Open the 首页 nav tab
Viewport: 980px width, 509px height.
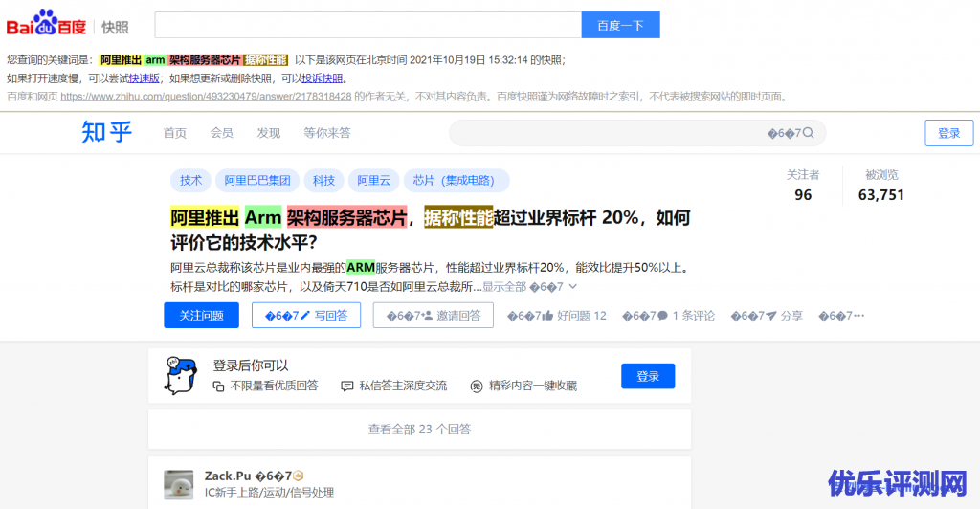click(x=175, y=133)
